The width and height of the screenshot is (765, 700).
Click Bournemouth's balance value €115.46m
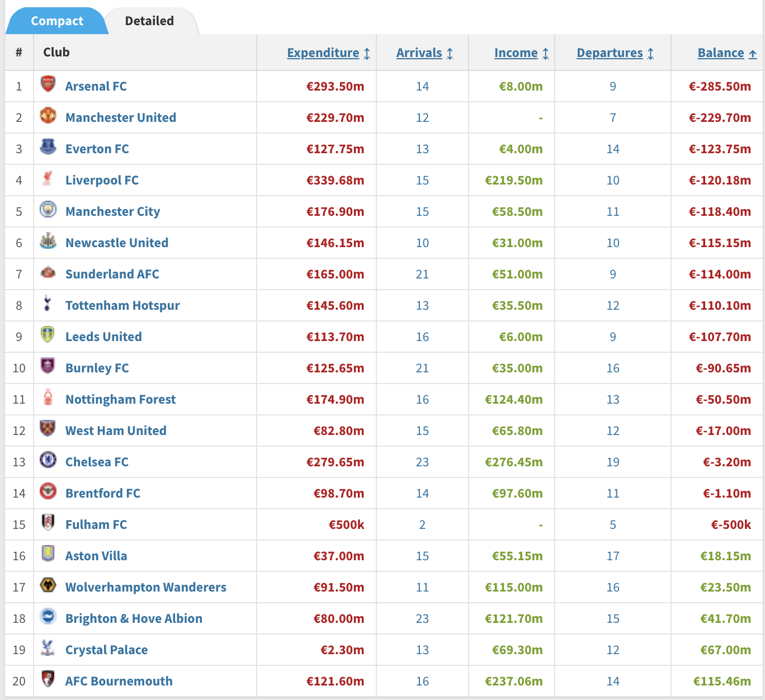722,681
